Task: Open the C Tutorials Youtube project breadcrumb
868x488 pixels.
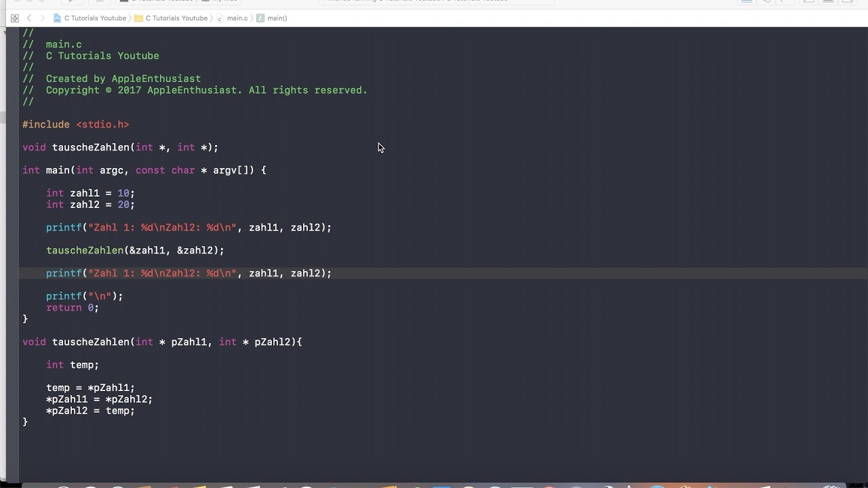Action: click(90, 18)
